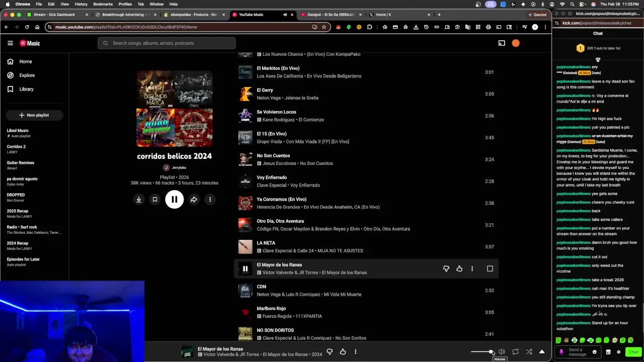Dislike current song in player bar
644x362 pixels.
(x=330, y=352)
